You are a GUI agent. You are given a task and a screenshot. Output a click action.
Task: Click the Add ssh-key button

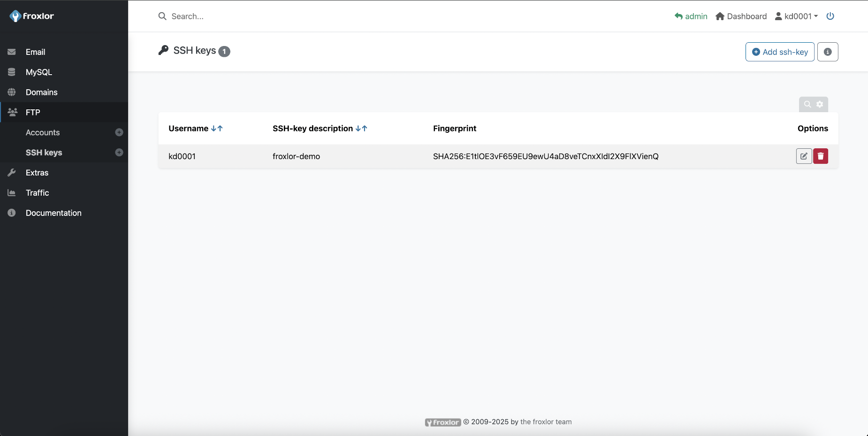779,52
